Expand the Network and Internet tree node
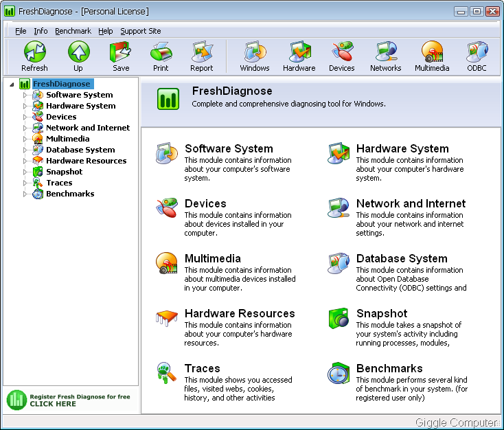The image size is (504, 430). 25,128
